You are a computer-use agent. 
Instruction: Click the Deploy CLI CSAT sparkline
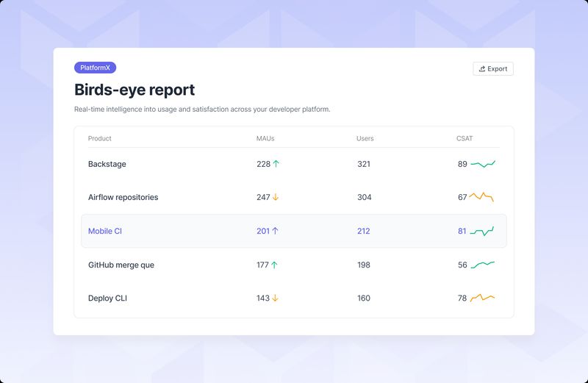tap(482, 298)
